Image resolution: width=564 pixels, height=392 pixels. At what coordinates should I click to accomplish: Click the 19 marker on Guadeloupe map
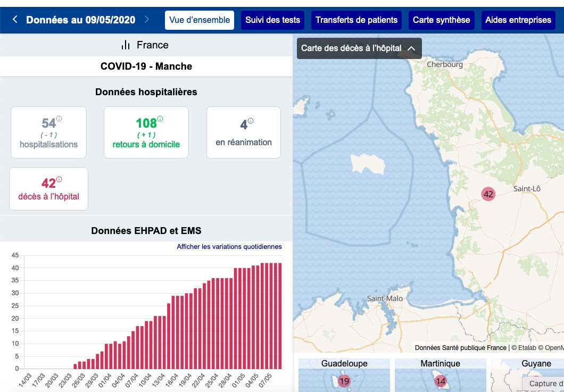coord(344,381)
